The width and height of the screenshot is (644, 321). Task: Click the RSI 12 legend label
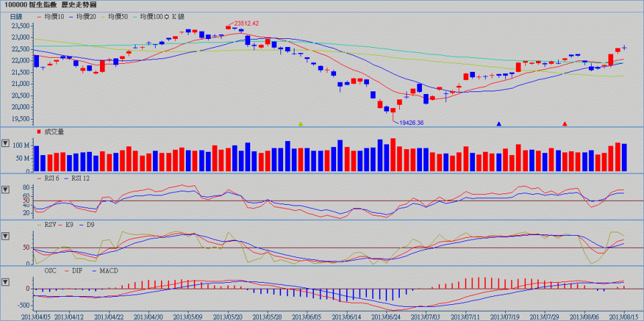point(82,177)
